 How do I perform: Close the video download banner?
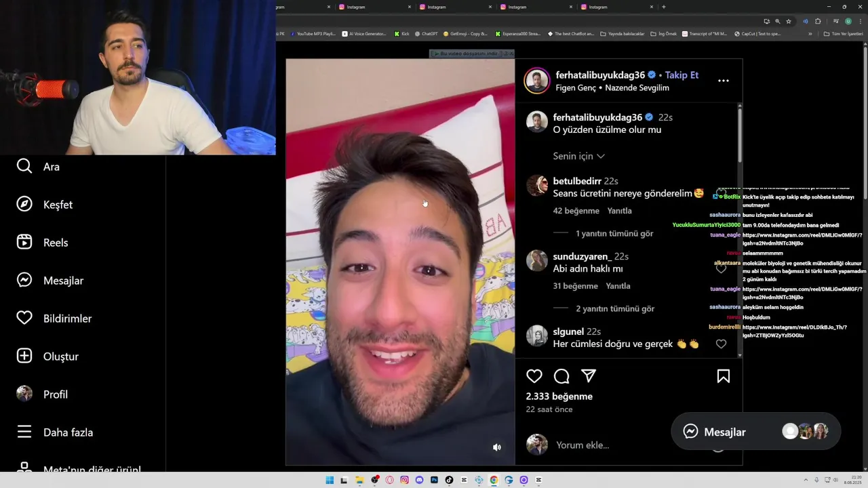pos(511,54)
